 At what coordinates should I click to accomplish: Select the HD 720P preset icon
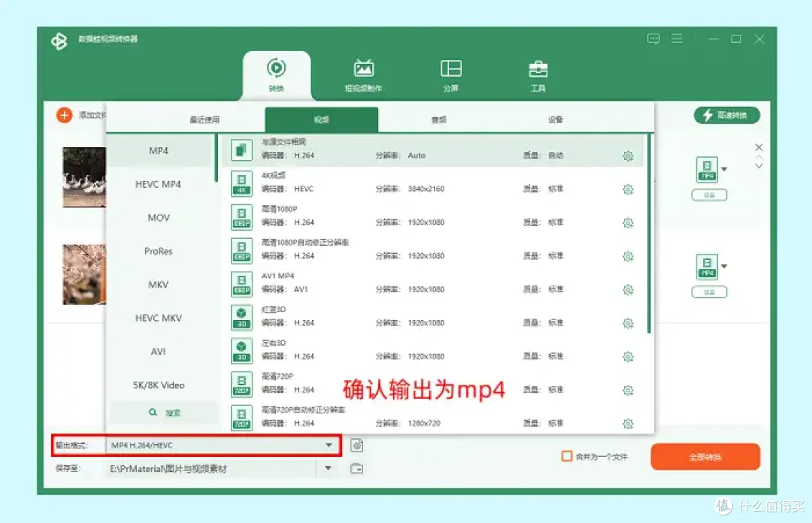coord(241,384)
